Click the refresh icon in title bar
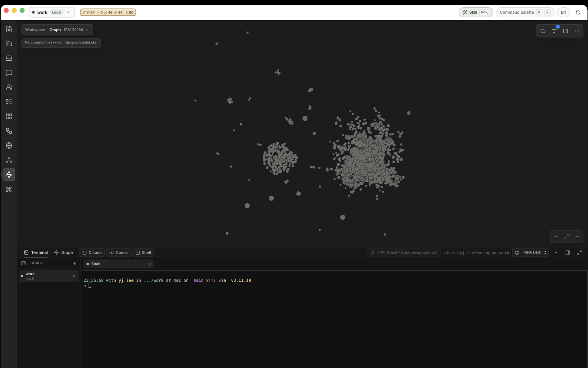 click(578, 12)
